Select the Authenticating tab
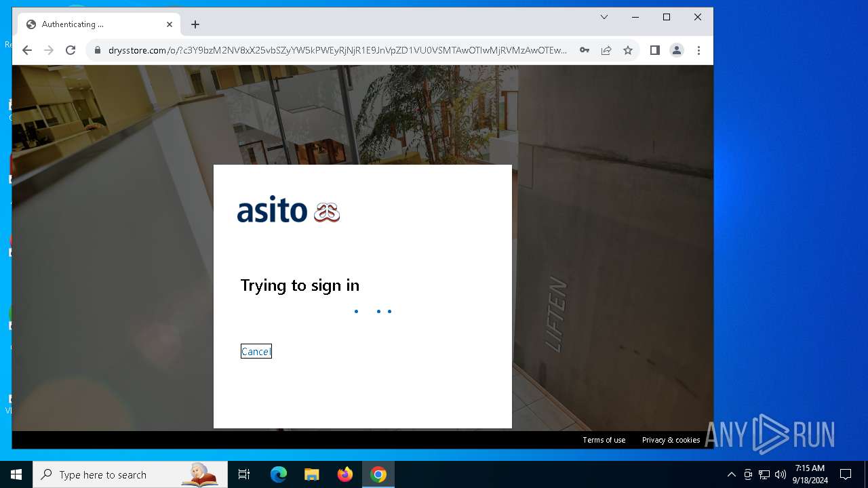 (100, 24)
